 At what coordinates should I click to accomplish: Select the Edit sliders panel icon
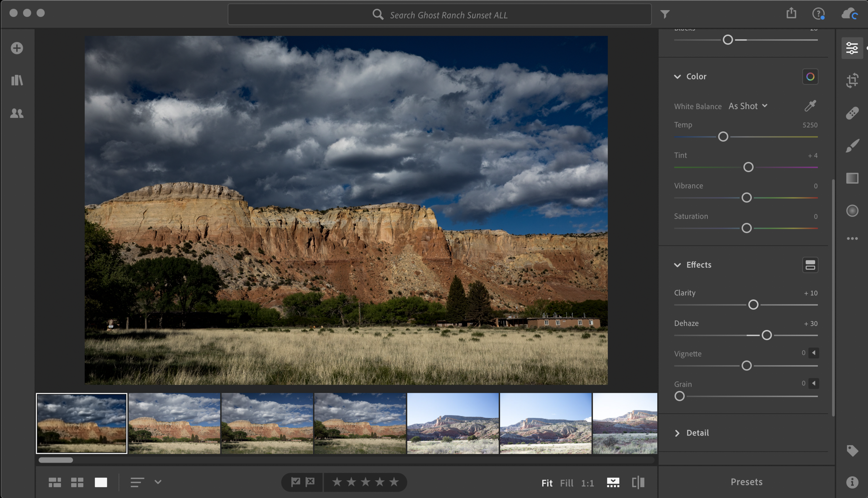coord(852,48)
